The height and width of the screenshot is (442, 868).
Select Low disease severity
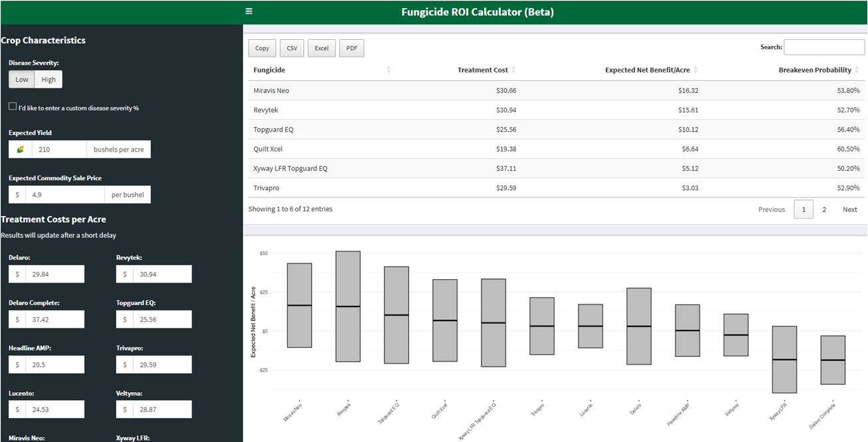point(21,79)
